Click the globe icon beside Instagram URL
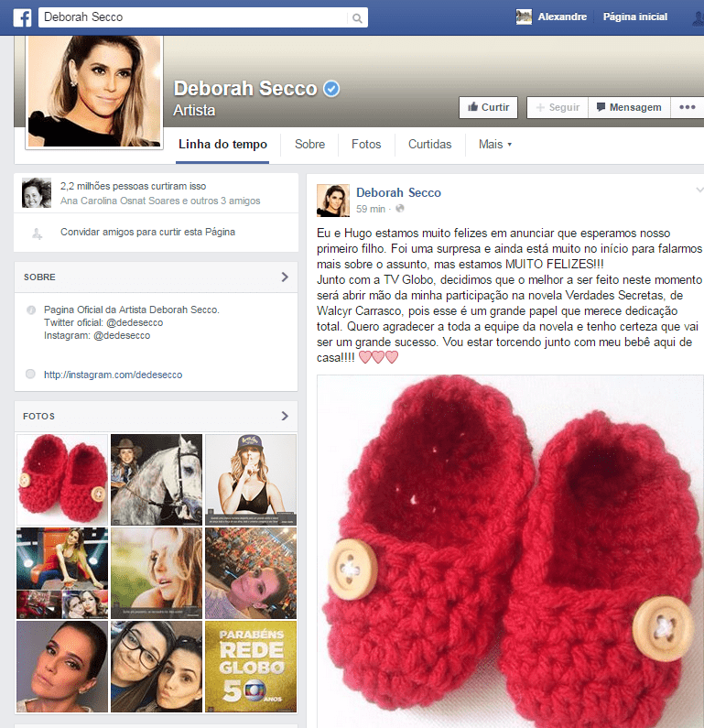The width and height of the screenshot is (704, 728). [30, 374]
